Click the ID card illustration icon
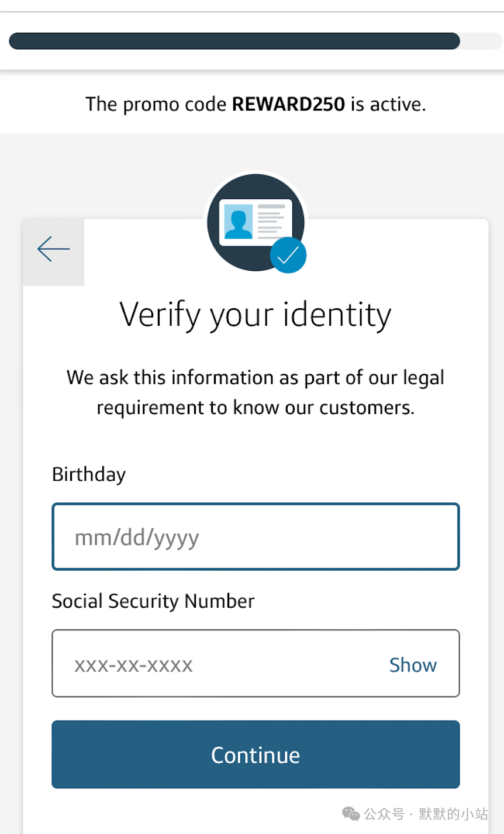Viewport: 504px width, 834px height. point(256,222)
